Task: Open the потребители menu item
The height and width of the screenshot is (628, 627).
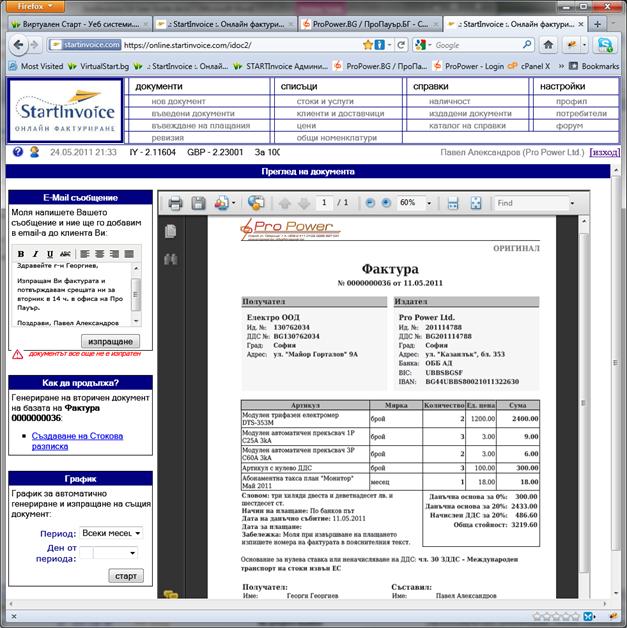Action: coord(581,114)
